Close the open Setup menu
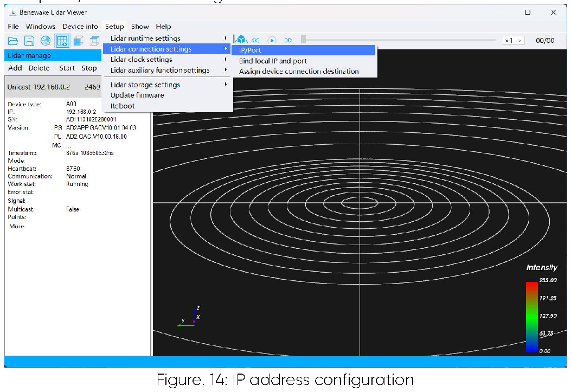Viewport: 571px width, 392px height. coord(115,27)
